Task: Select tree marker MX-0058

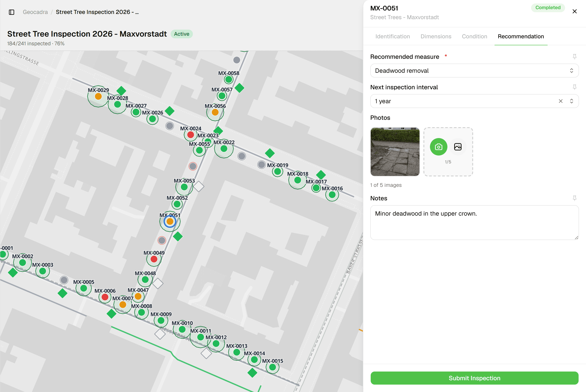Action: (229, 79)
